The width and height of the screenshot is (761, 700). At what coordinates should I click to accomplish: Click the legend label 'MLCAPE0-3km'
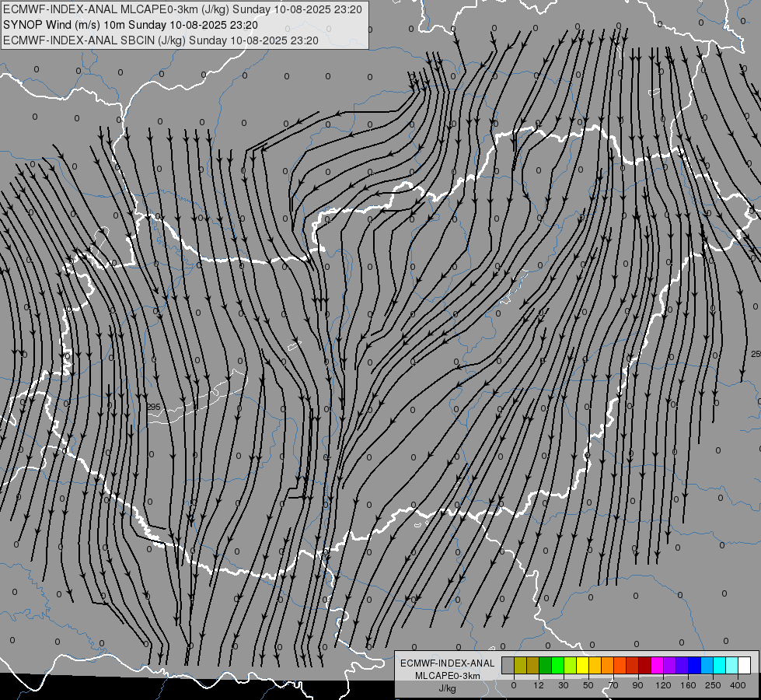pos(448,676)
